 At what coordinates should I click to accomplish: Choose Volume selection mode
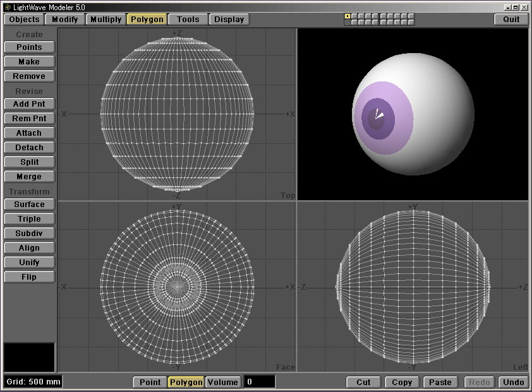click(223, 382)
